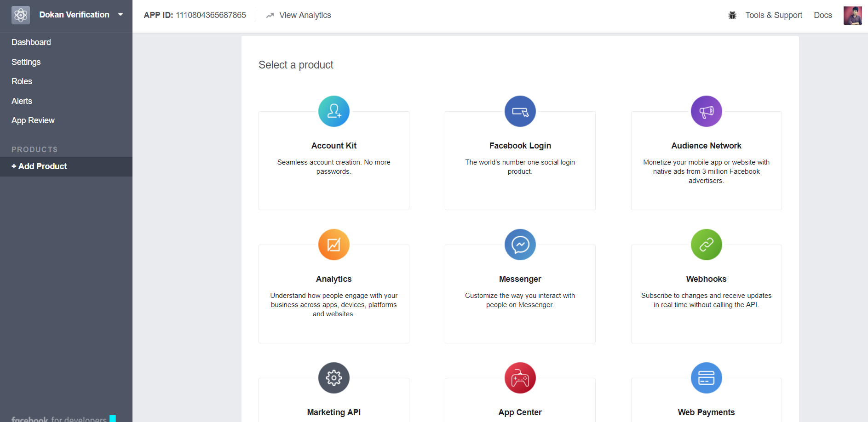Image resolution: width=868 pixels, height=422 pixels.
Task: Click the Audience Network title
Action: (x=707, y=146)
